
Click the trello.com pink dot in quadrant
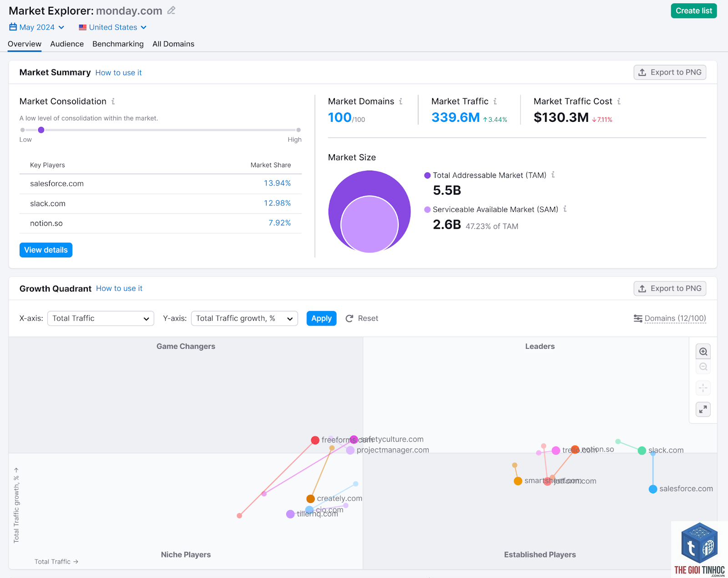(556, 450)
